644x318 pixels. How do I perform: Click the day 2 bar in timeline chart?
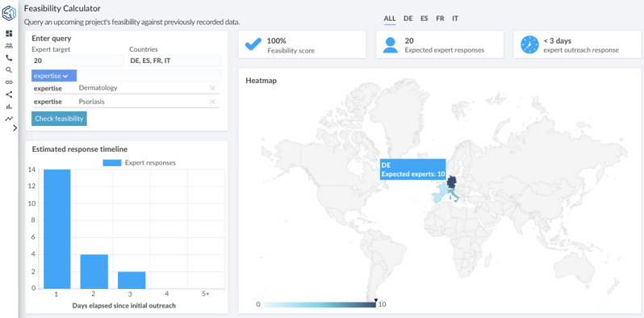pos(94,271)
